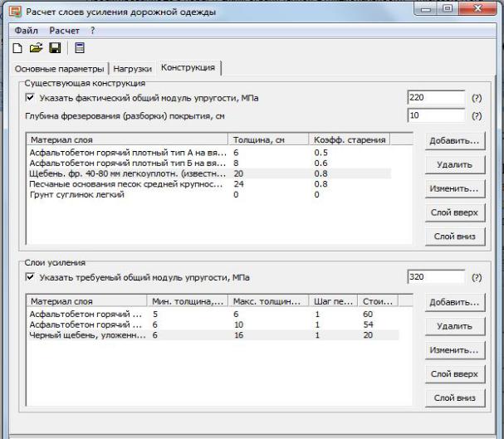Select the Черный щебень reinforcement layer row
The width and height of the screenshot is (504, 439).
tap(87, 334)
